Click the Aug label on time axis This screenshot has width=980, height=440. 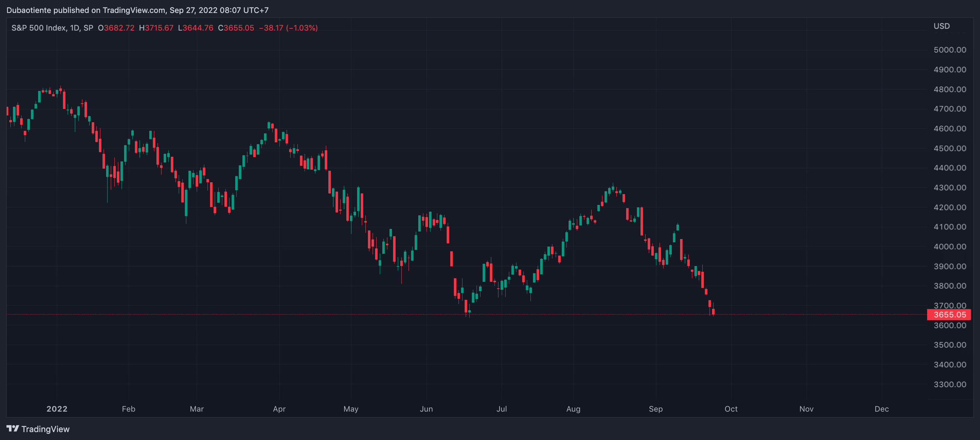pyautogui.click(x=573, y=409)
